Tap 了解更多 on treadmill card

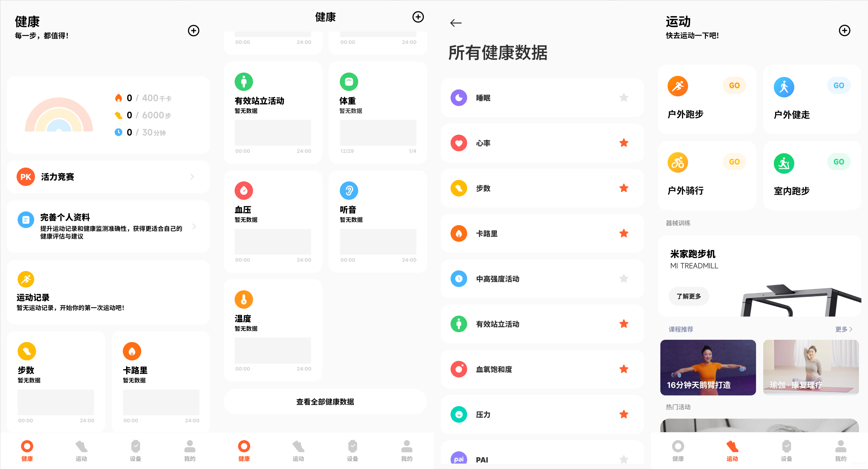click(x=689, y=296)
